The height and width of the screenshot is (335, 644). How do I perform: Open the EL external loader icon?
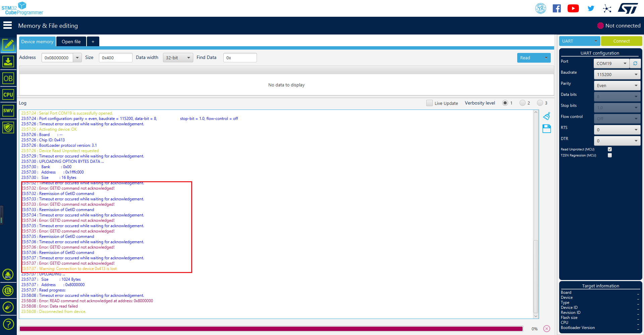(x=8, y=290)
